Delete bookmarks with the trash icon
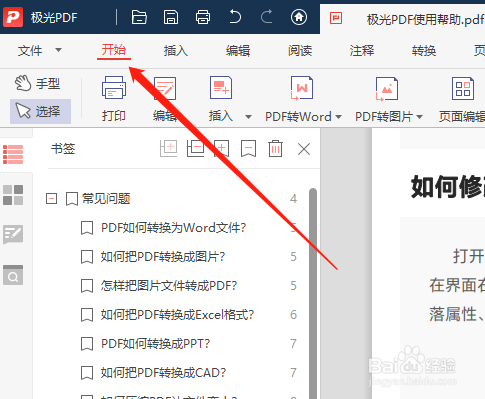The height and width of the screenshot is (399, 485). pos(275,148)
